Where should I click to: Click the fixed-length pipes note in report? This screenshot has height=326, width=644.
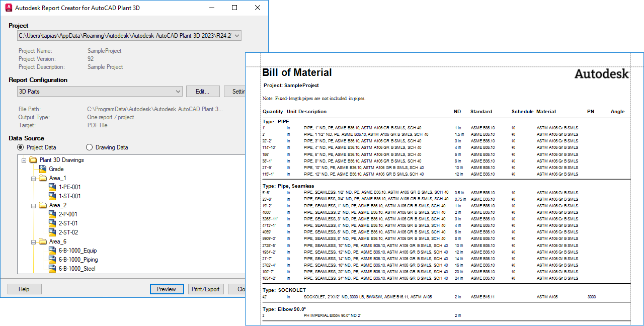[313, 99]
